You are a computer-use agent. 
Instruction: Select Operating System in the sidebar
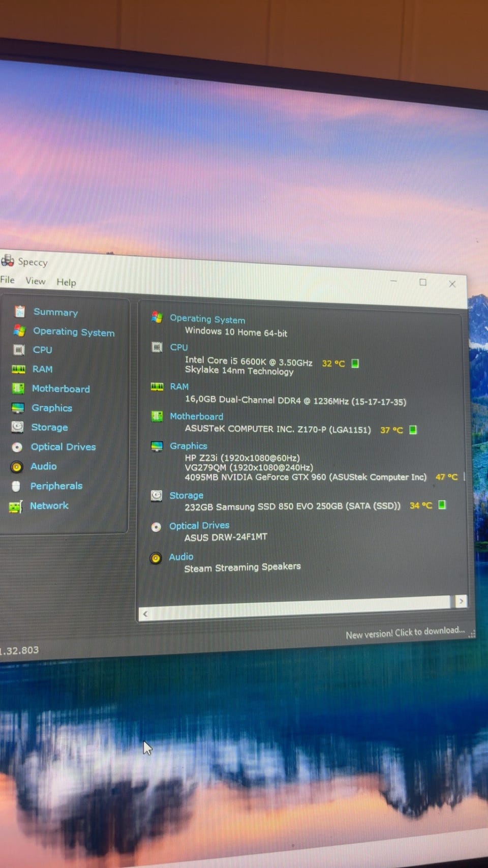(x=74, y=332)
